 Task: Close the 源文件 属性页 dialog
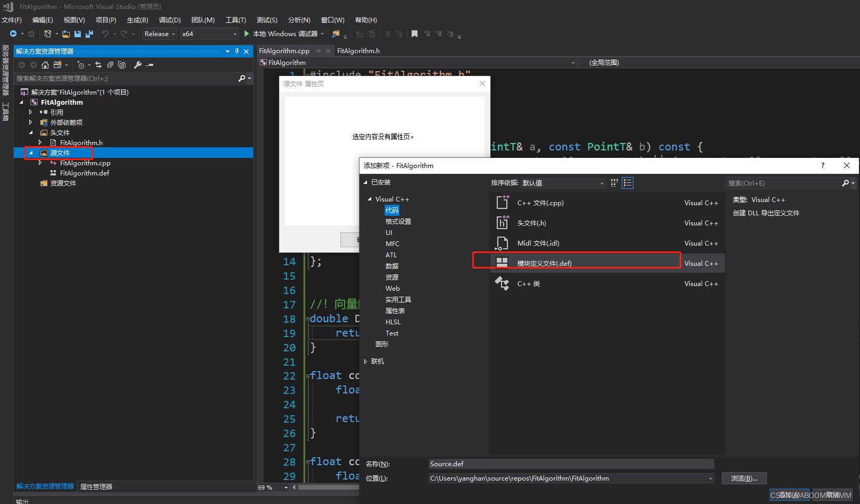pyautogui.click(x=482, y=83)
